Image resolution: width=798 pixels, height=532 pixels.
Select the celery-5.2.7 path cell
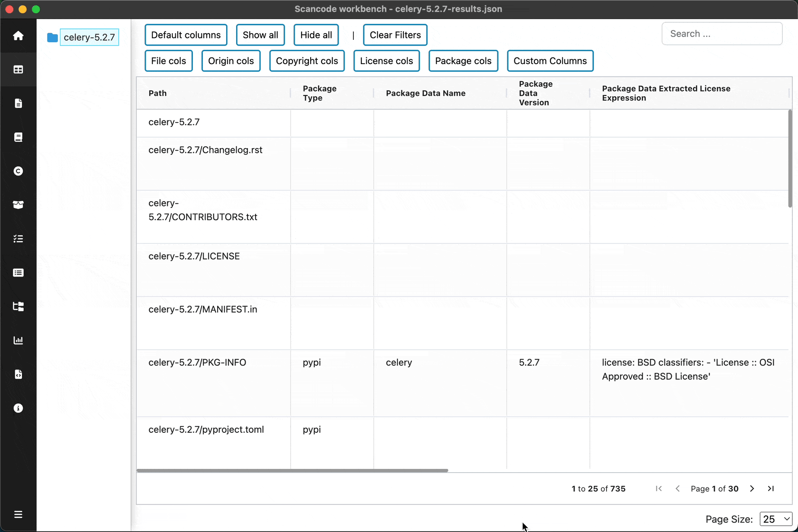click(x=213, y=123)
